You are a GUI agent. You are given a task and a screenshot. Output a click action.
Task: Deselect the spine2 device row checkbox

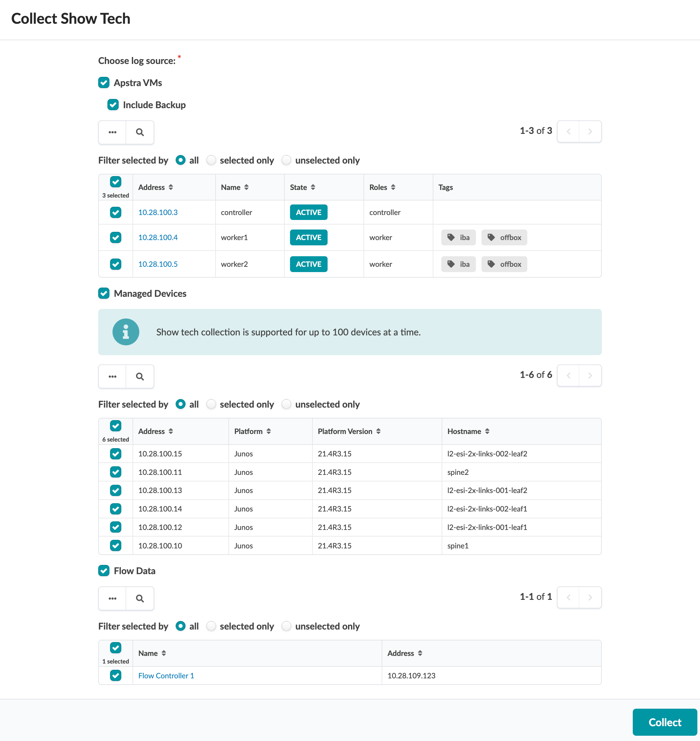tap(116, 472)
